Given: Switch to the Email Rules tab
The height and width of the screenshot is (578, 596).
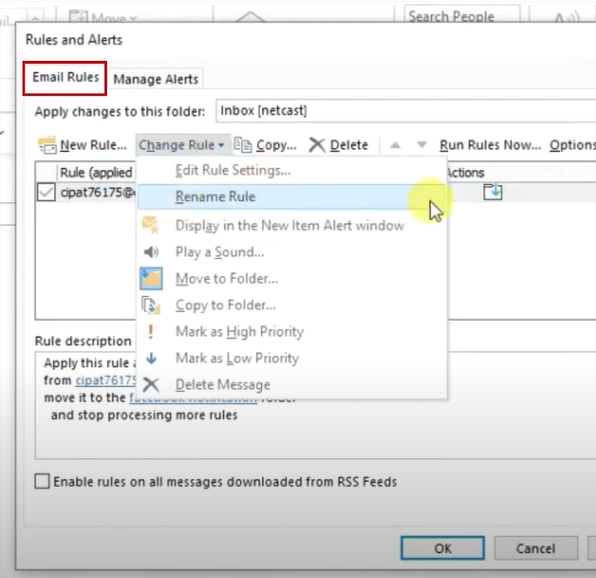Looking at the screenshot, I should click(x=65, y=78).
